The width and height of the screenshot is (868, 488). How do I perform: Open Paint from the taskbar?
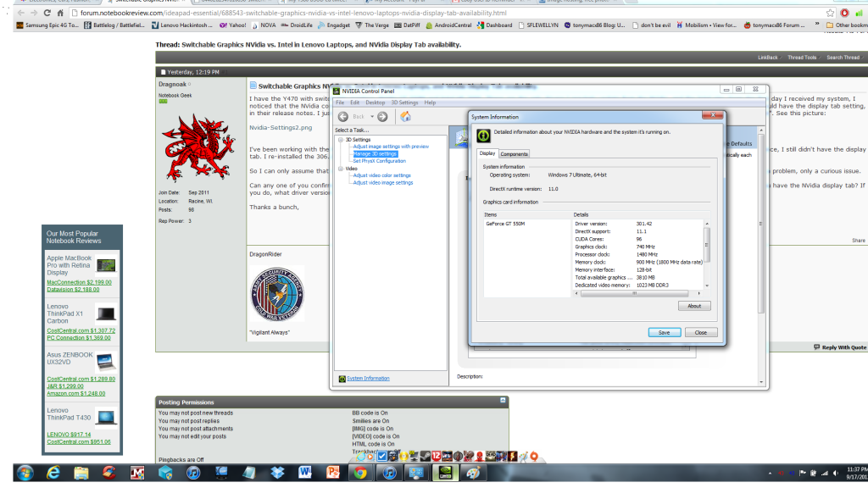473,473
